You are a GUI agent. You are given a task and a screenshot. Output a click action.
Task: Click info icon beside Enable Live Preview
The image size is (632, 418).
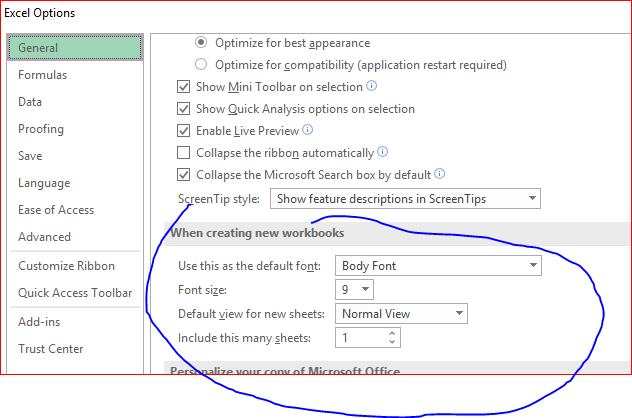point(308,130)
